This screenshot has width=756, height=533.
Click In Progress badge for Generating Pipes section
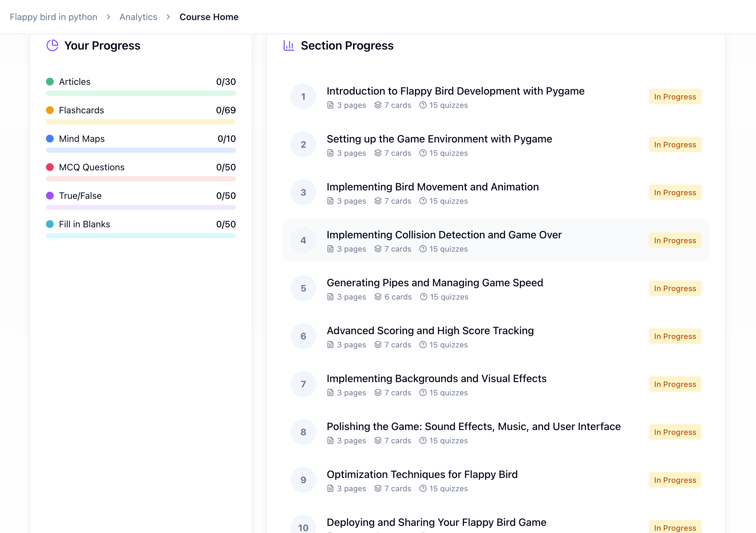(675, 288)
